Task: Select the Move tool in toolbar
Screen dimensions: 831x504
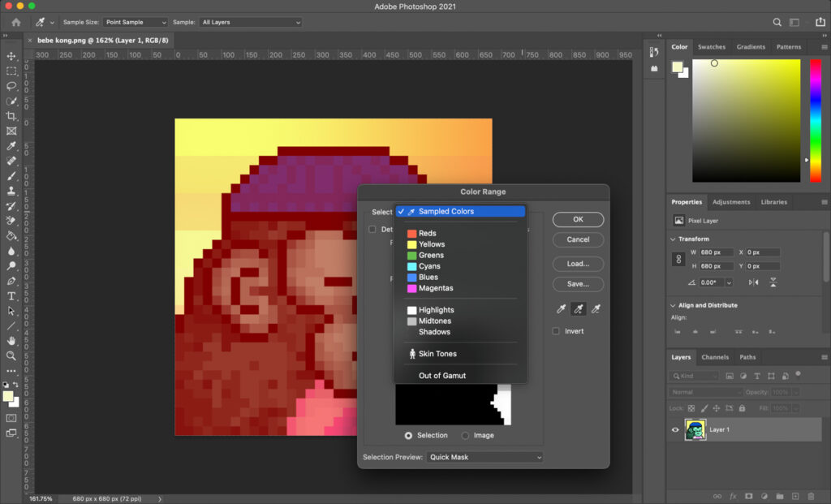Action: click(11, 56)
